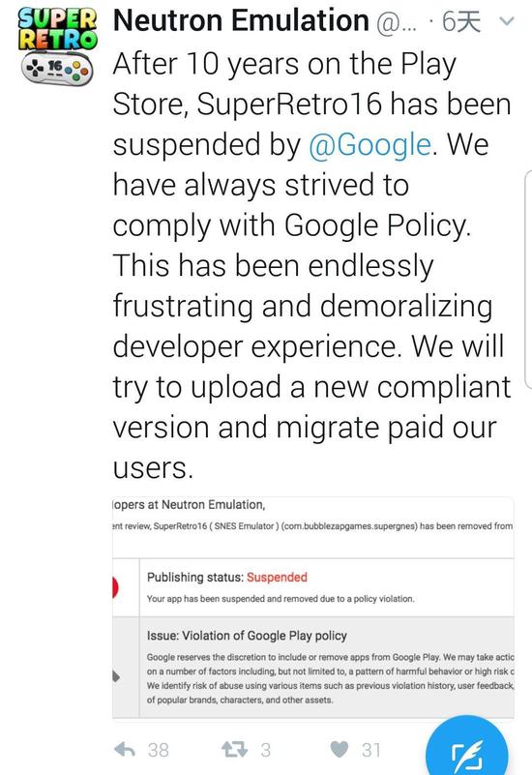The height and width of the screenshot is (775, 532).
Task: Open the SuperRetro16 profile avatar
Action: (57, 47)
